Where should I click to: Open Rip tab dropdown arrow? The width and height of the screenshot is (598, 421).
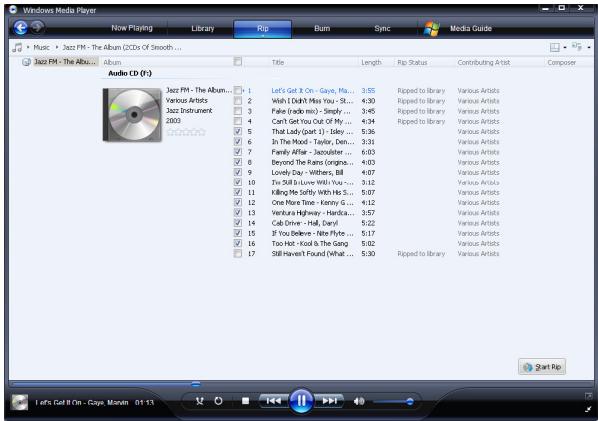click(x=262, y=36)
